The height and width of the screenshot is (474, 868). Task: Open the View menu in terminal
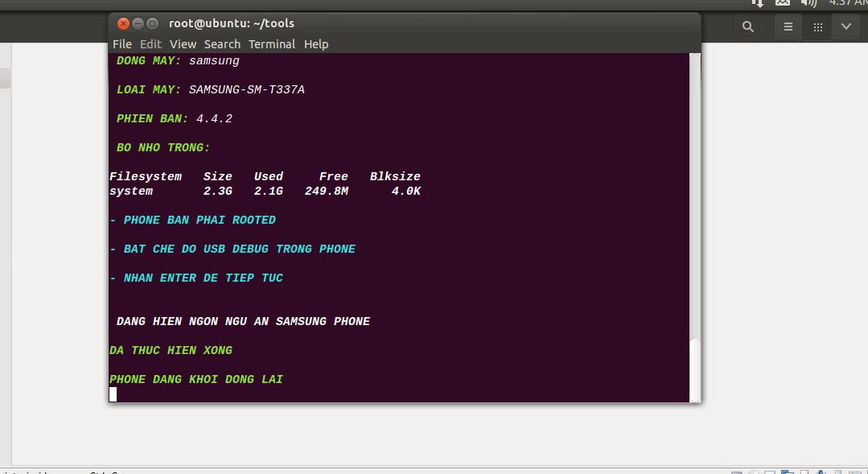tap(183, 44)
